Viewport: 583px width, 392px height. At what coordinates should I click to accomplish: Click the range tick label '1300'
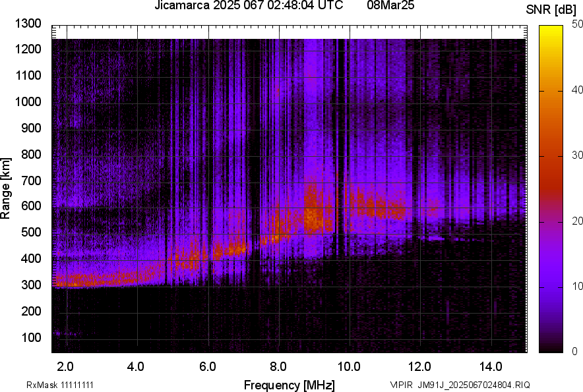28,24
